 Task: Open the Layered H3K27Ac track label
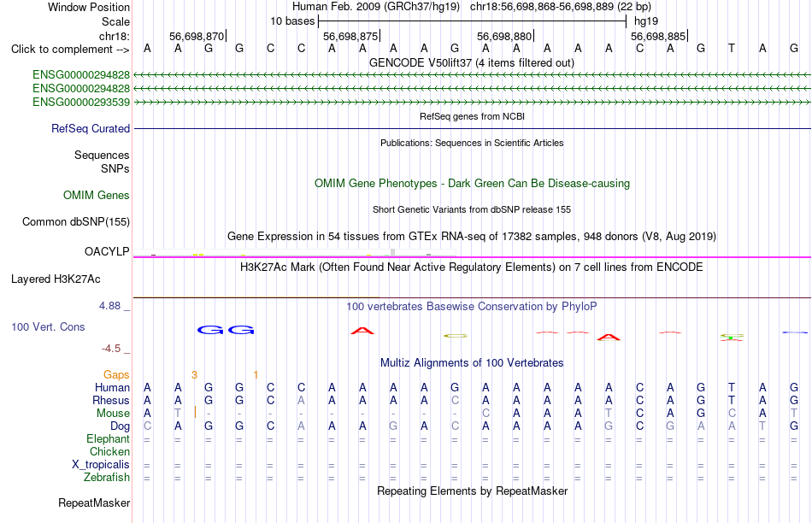56,279
